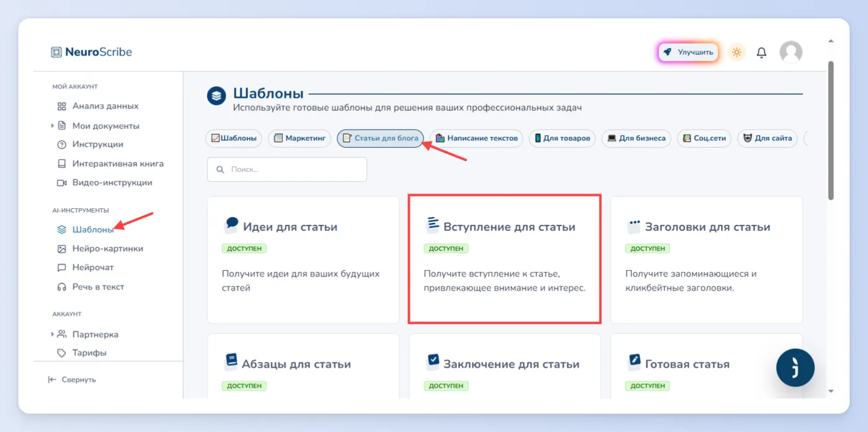Expand the Мои документы tree arrow

[53, 126]
